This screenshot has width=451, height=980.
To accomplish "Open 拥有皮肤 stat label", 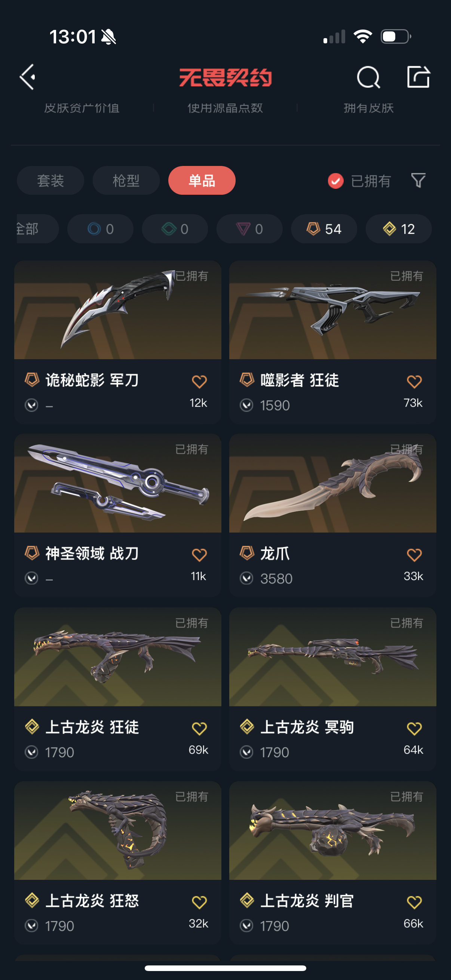I will (x=368, y=108).
